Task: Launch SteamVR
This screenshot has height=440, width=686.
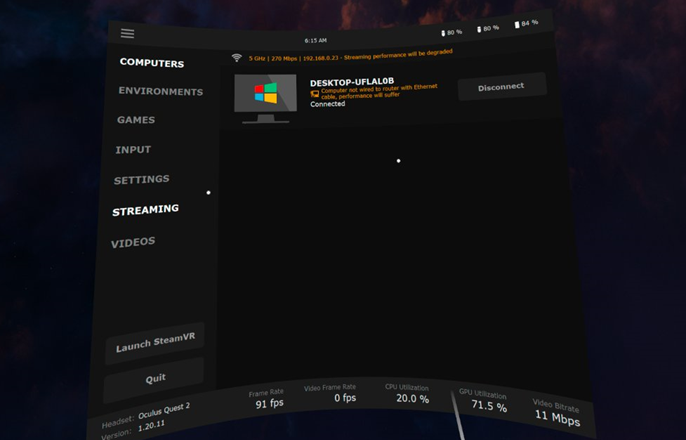Action: pyautogui.click(x=155, y=342)
